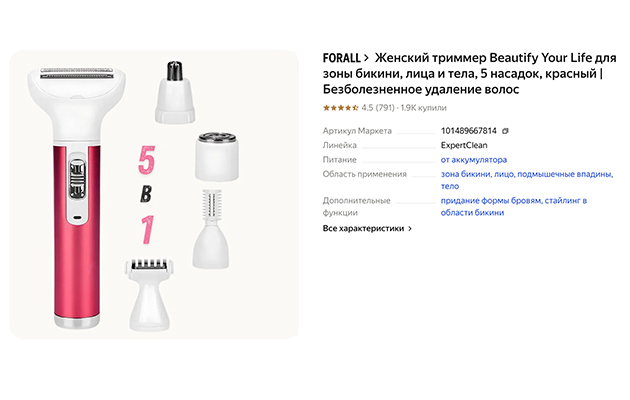Screen dimensions: 630x400
Task: Click the nose trimmer attachment image
Action: click(x=177, y=91)
